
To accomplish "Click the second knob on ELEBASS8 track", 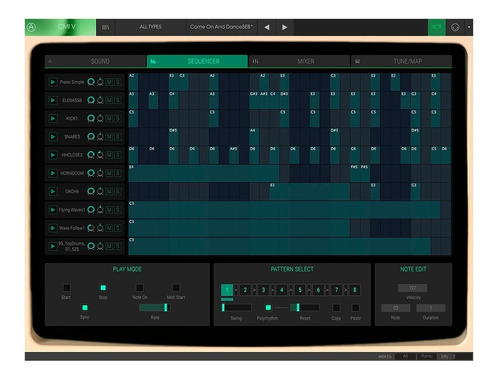I will tap(100, 100).
